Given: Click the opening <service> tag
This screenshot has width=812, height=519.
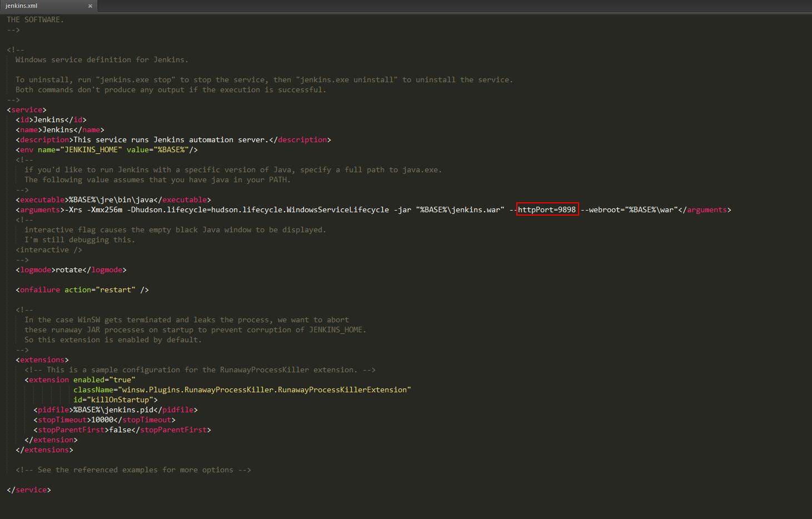Looking at the screenshot, I should [27, 109].
